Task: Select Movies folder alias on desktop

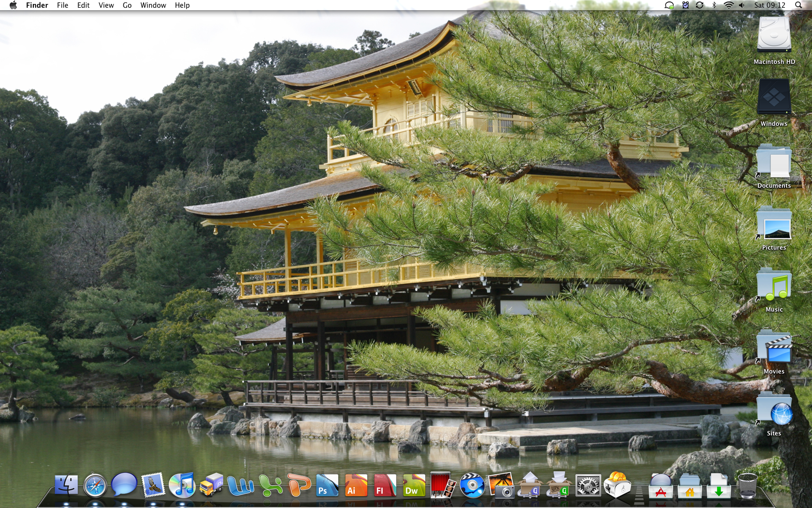Action: [774, 346]
